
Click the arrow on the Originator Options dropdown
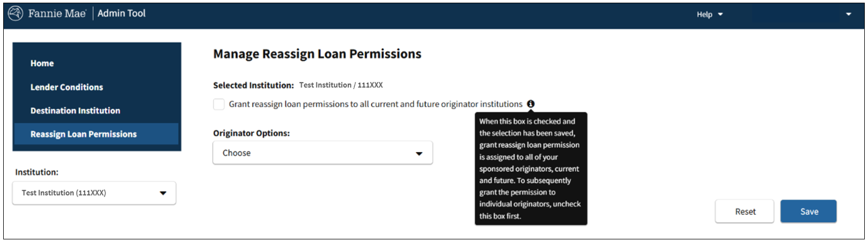(419, 154)
